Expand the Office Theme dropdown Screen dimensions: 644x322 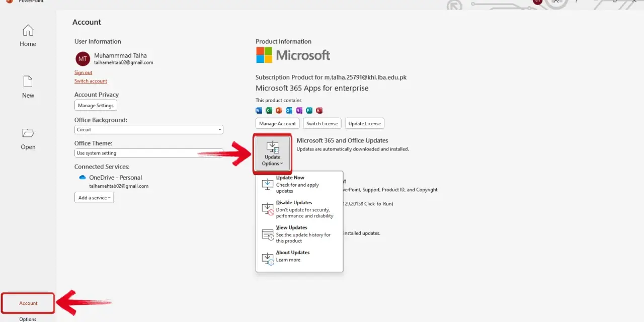148,153
